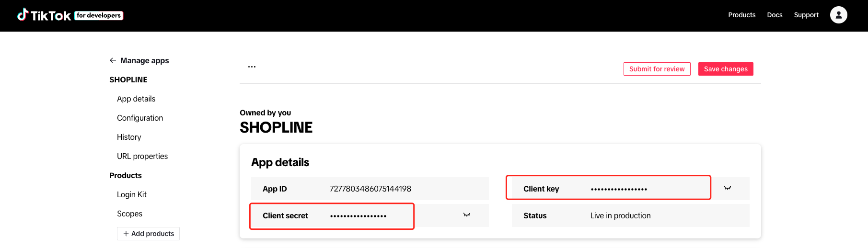Open the user profile avatar menu
The image size is (868, 248).
pyautogui.click(x=838, y=15)
